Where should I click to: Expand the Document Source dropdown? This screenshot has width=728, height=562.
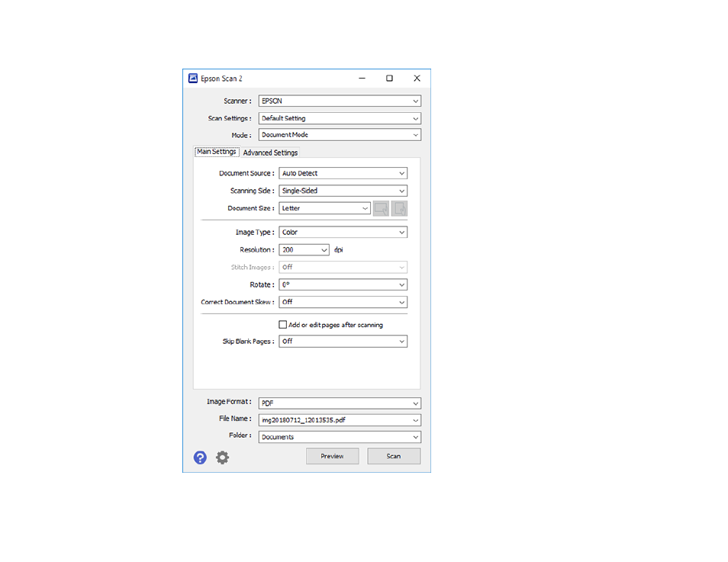[x=343, y=174]
